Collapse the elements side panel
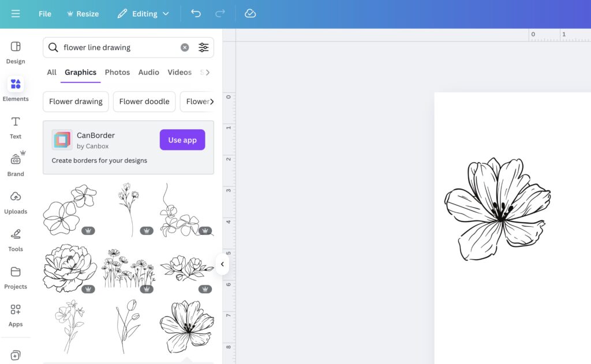Image resolution: width=591 pixels, height=364 pixels. [x=222, y=264]
